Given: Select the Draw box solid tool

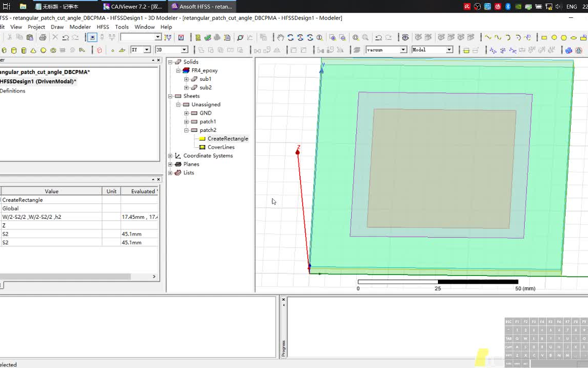Looking at the screenshot, I should (4, 50).
